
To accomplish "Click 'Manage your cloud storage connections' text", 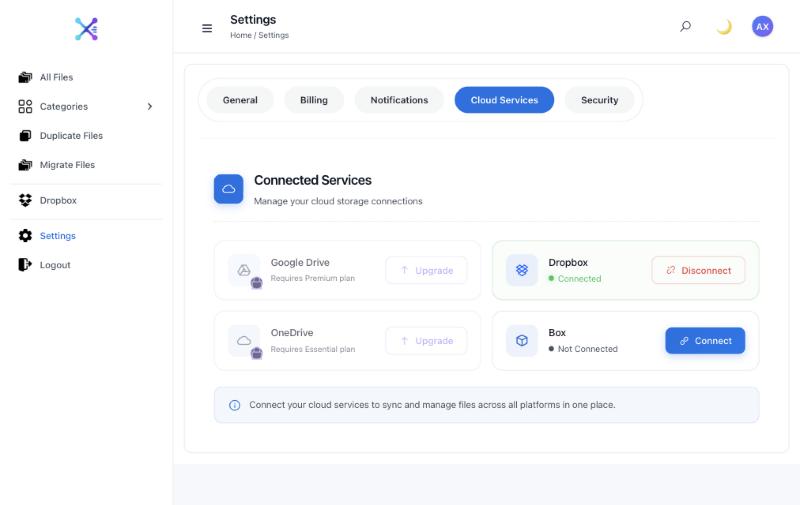I will click(x=338, y=201).
